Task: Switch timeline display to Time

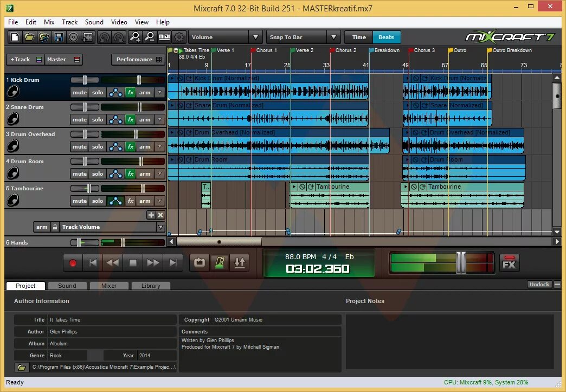Action: click(x=359, y=37)
